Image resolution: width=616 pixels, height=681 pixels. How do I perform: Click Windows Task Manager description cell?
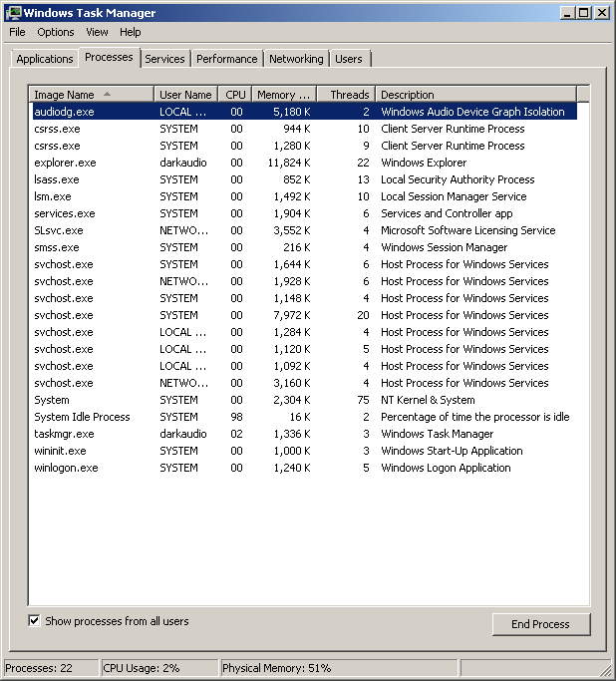438,434
